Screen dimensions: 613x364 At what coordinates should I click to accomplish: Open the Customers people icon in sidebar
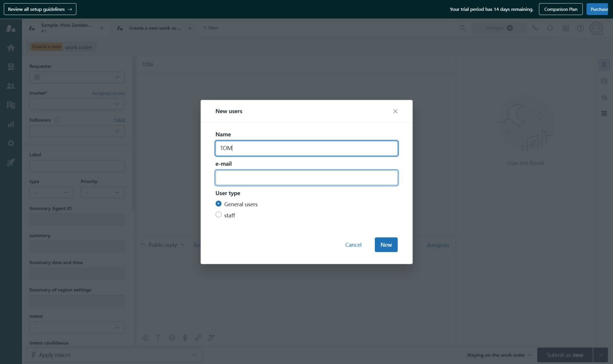[11, 86]
